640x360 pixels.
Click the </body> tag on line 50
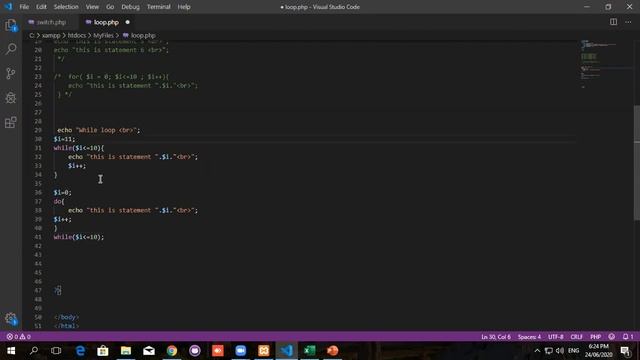pyautogui.click(x=67, y=317)
